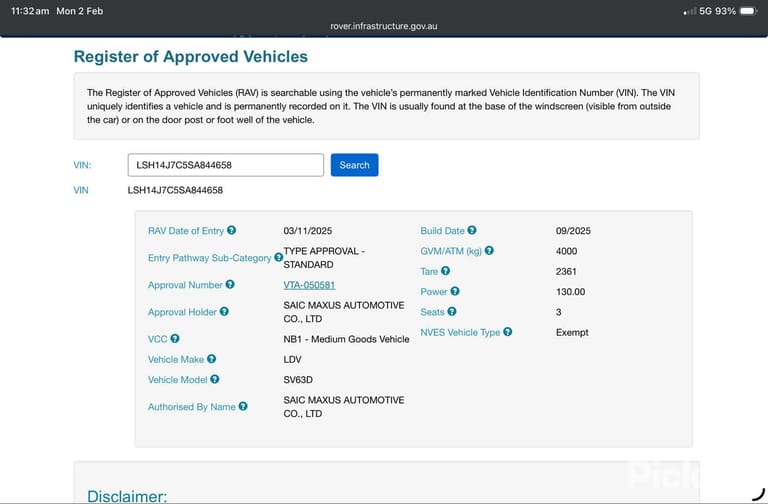Tap the Mon 2 Feb date in status bar
The width and height of the screenshot is (768, 504).
point(80,11)
